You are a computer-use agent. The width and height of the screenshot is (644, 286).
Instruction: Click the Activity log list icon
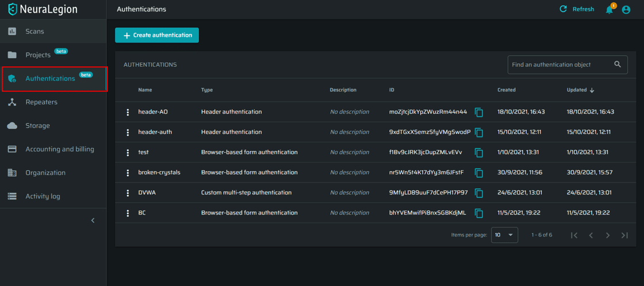click(x=12, y=196)
